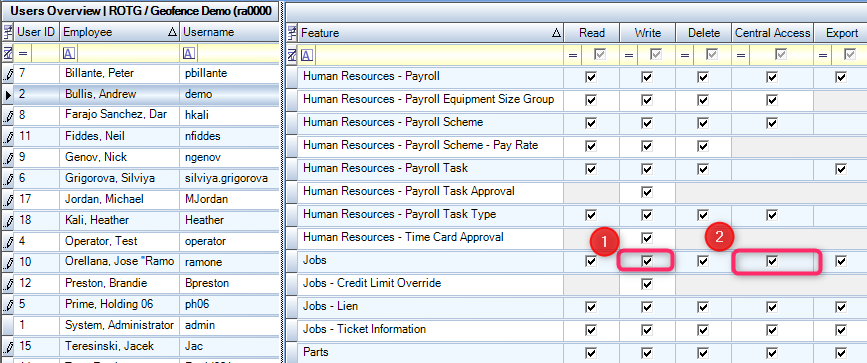The image size is (867, 363).
Task: Click the Username filter condition icon
Action: click(x=189, y=54)
